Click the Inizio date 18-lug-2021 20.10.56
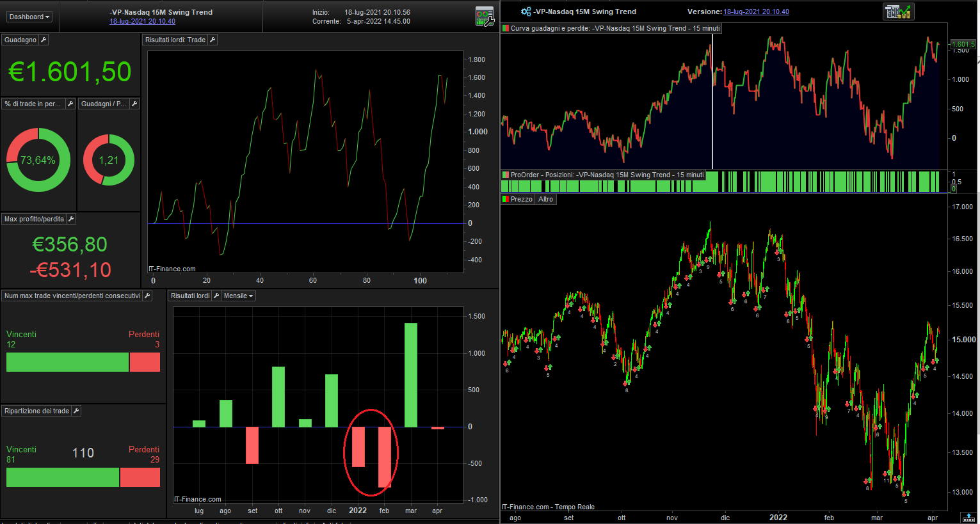 point(378,12)
